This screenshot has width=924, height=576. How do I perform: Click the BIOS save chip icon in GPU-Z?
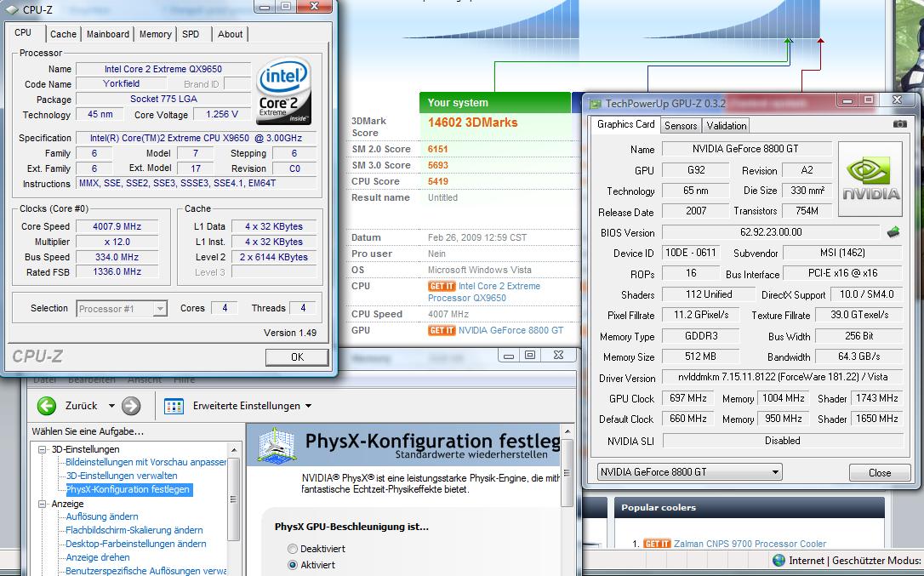pos(893,231)
